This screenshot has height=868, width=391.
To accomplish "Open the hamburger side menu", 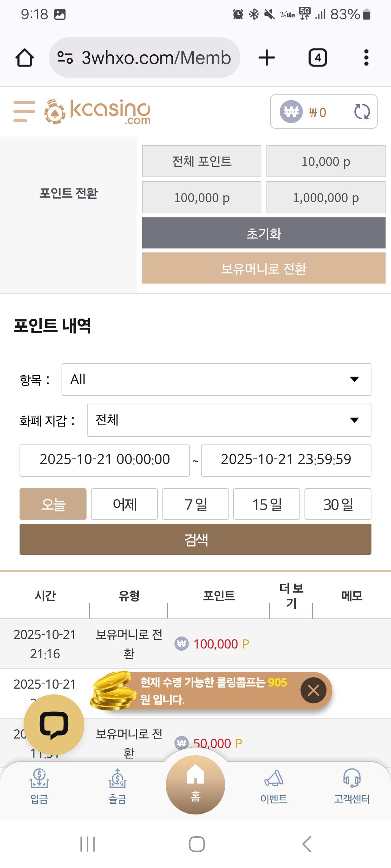I will tap(24, 111).
